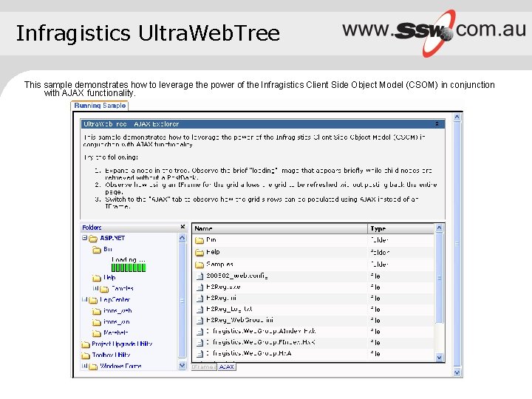Screen dimensions: 532x399
Task: Switch to the AJAX tab
Action: [227, 366]
